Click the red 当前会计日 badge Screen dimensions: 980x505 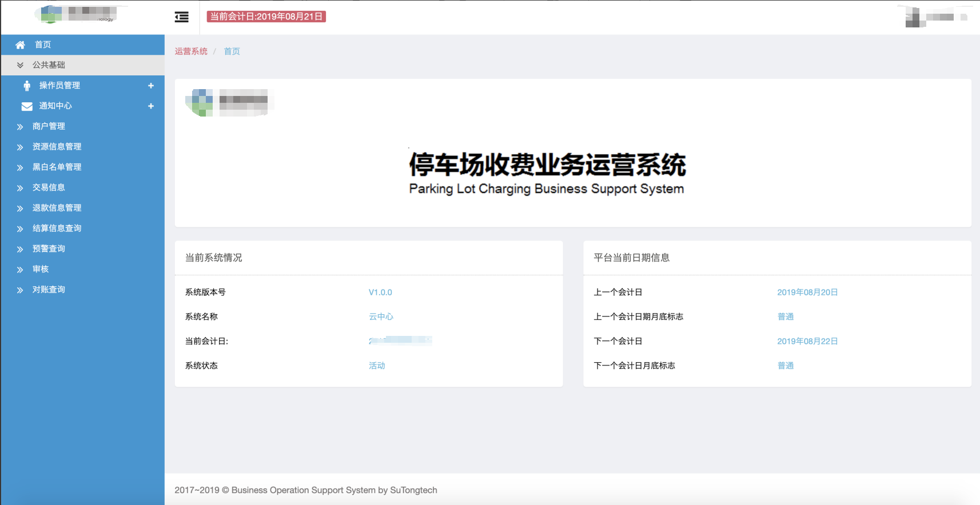[x=266, y=17]
